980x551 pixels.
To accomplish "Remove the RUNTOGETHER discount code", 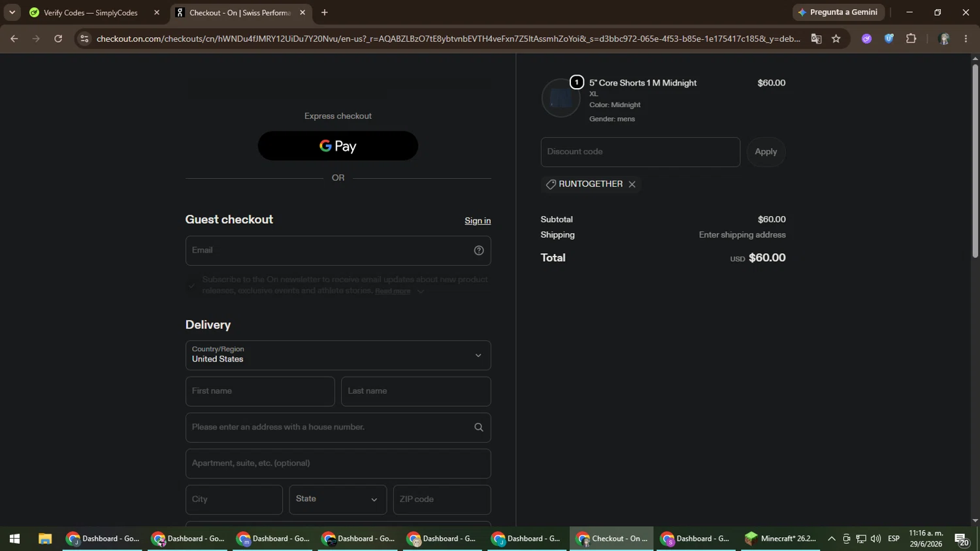I will 632,185.
